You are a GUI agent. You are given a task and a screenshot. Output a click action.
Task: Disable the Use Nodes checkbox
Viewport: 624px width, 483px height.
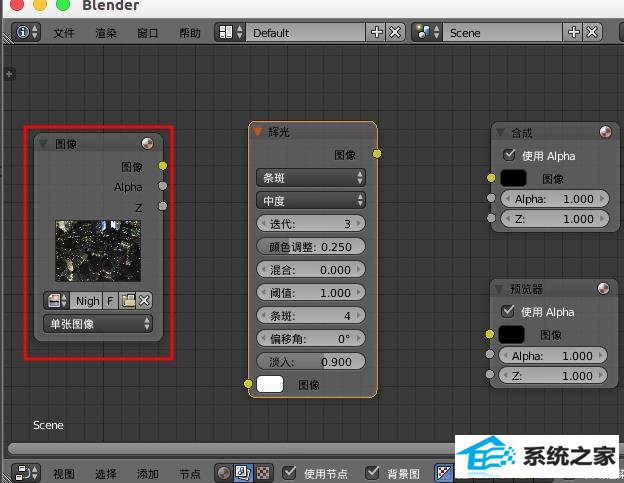(x=290, y=472)
